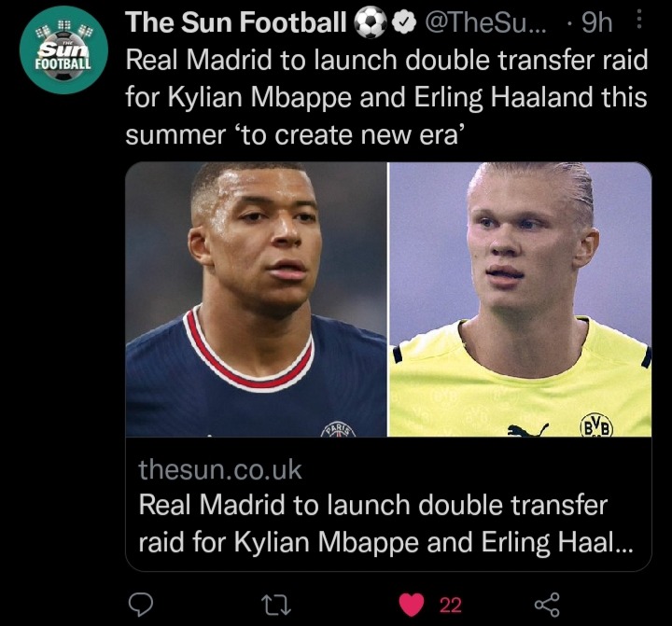Click the soccer ball emoji in name
672x626 pixels.
(x=371, y=22)
